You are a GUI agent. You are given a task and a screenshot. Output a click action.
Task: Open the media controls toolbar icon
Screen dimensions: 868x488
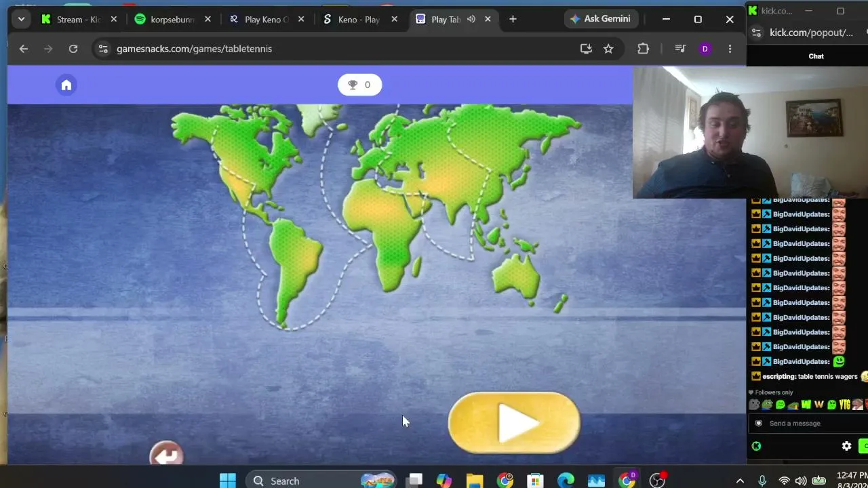[680, 49]
